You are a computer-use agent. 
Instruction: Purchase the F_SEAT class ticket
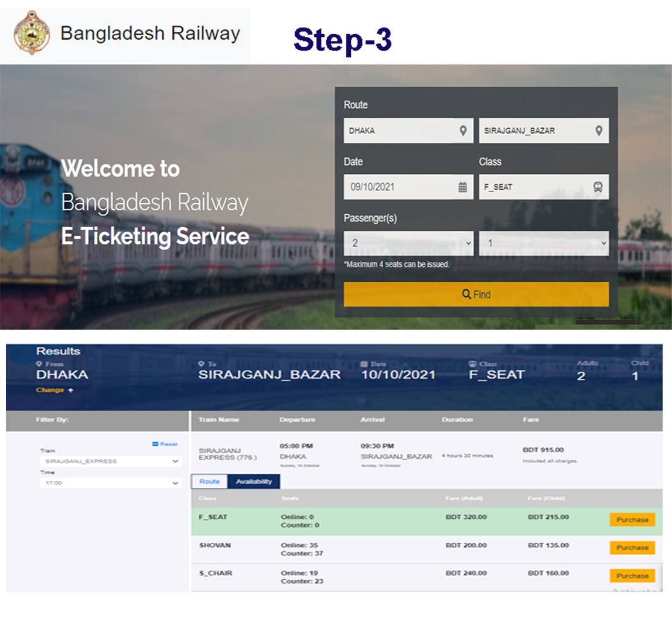[632, 519]
